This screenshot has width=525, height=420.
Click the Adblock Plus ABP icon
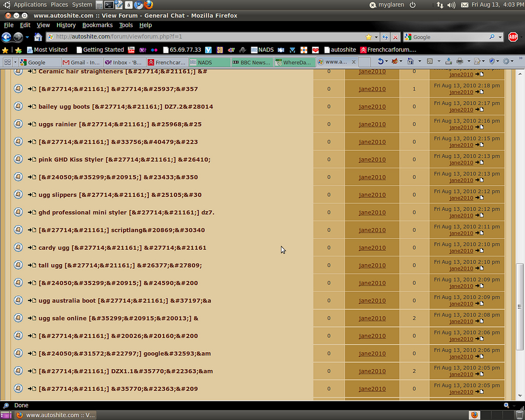click(x=513, y=37)
